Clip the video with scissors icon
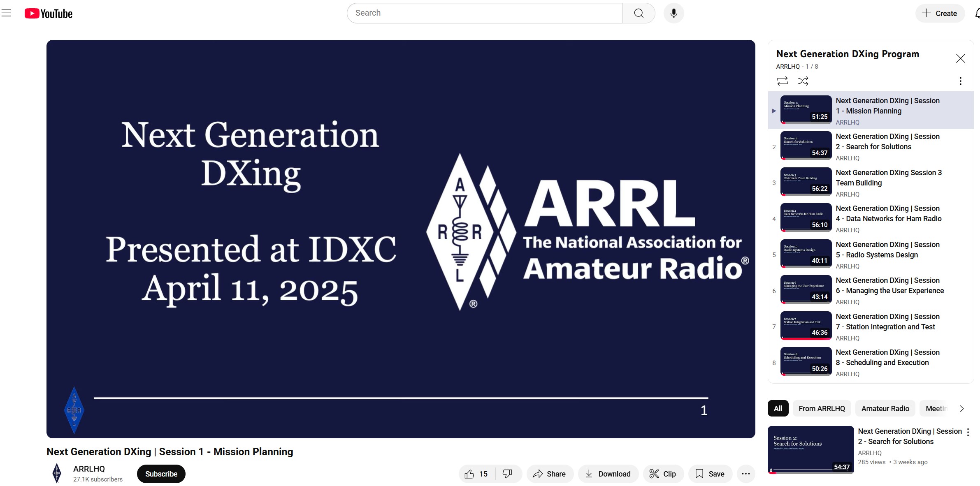 tap(663, 474)
